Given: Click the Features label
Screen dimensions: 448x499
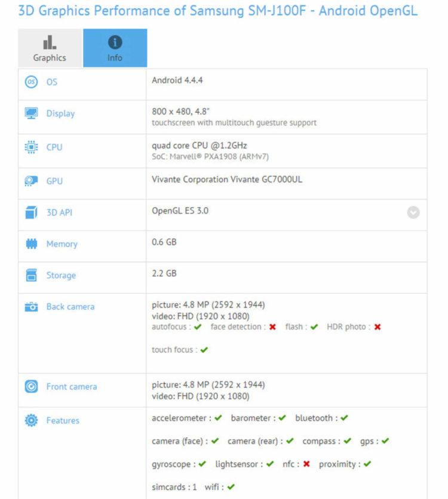Looking at the screenshot, I should coord(63,420).
